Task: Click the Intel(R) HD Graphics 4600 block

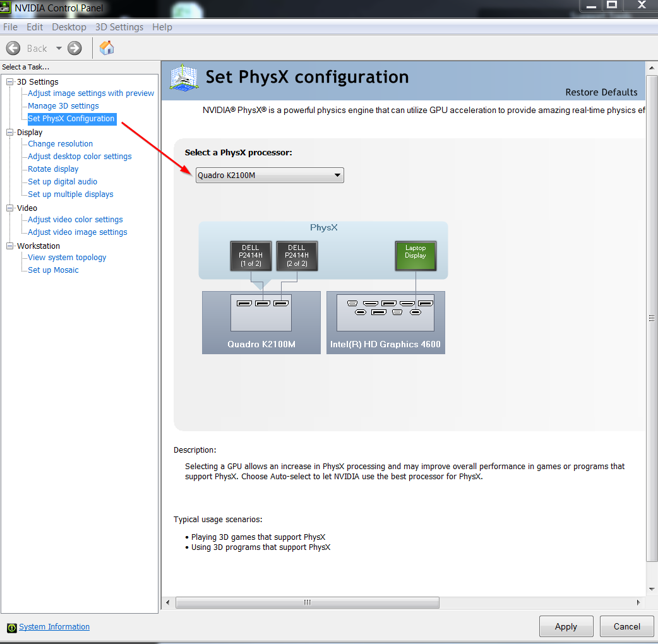Action: coord(385,322)
